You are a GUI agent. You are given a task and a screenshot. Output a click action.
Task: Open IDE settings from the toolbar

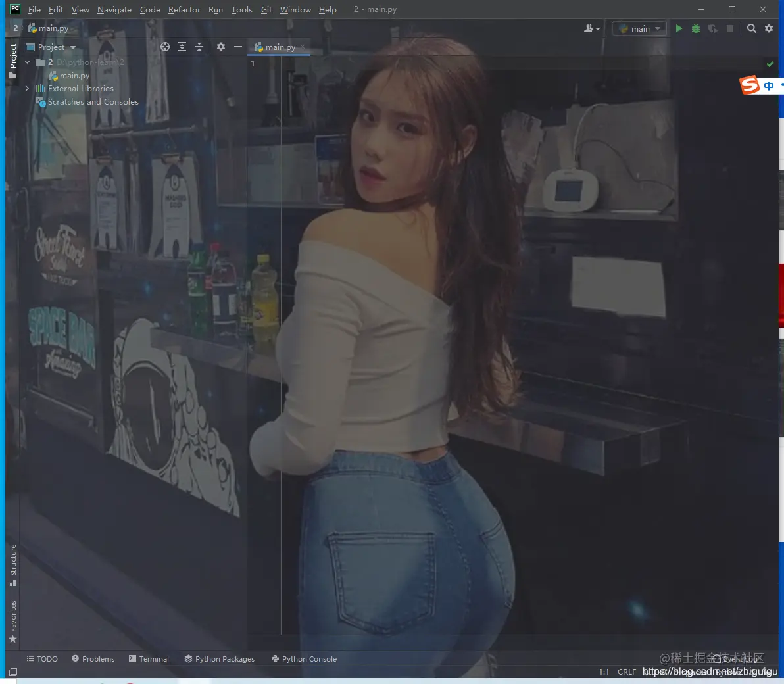coord(768,28)
